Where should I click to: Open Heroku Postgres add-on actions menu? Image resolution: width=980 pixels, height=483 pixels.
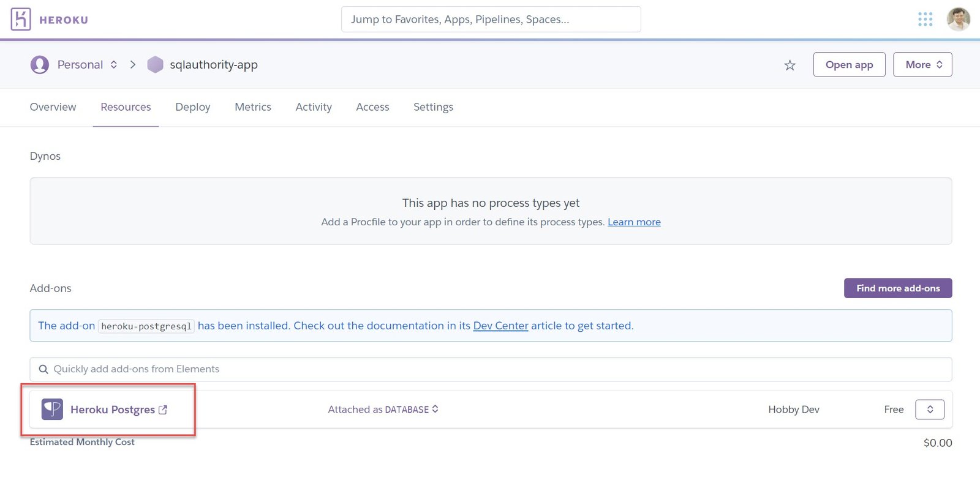[x=930, y=409]
